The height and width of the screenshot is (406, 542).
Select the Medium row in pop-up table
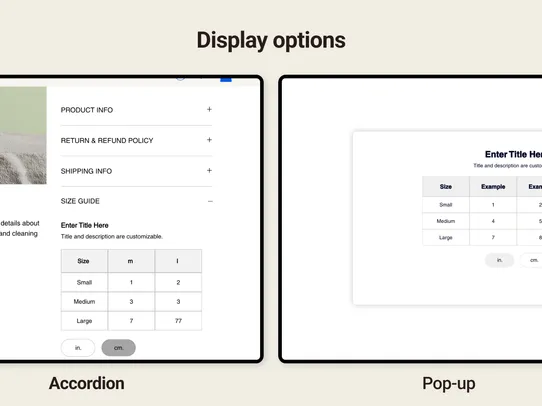tap(482, 221)
